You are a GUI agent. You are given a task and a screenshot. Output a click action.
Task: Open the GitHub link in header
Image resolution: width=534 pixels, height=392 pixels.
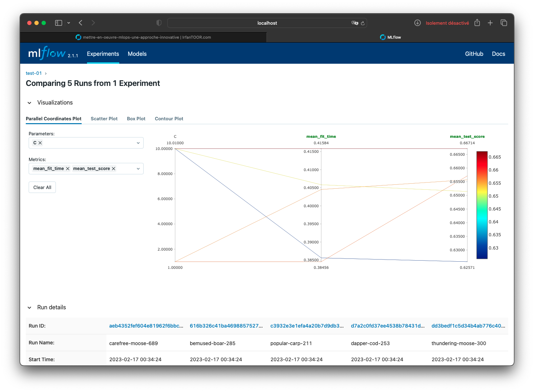click(474, 54)
